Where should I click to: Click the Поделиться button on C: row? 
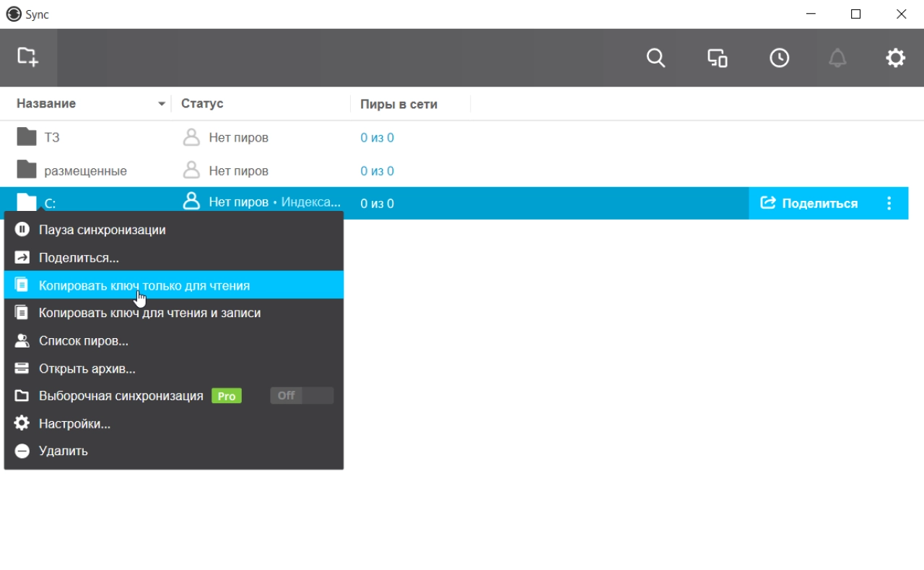(x=810, y=203)
